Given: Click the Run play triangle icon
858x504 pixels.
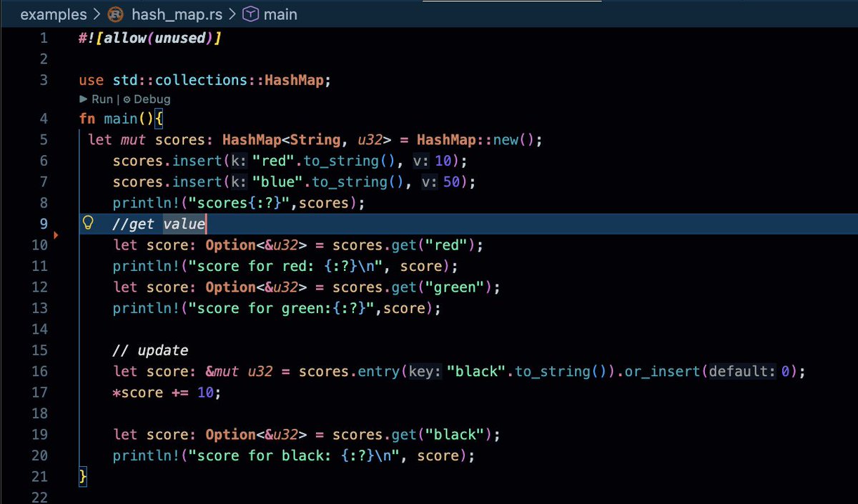Looking at the screenshot, I should (84, 99).
